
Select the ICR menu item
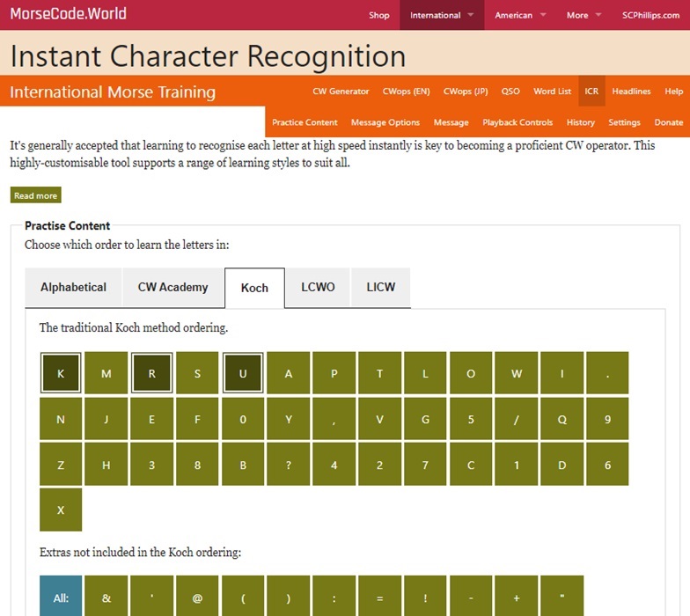(591, 92)
